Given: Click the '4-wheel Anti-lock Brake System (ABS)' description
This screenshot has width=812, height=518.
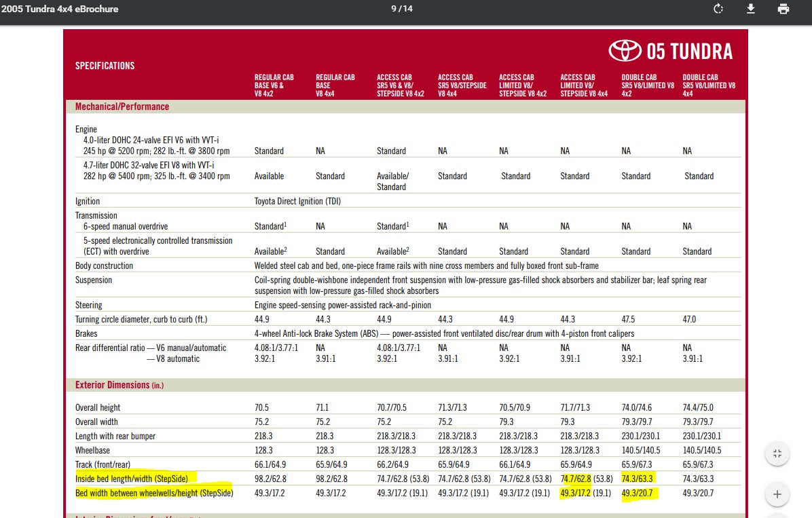Looking at the screenshot, I should click(444, 333).
